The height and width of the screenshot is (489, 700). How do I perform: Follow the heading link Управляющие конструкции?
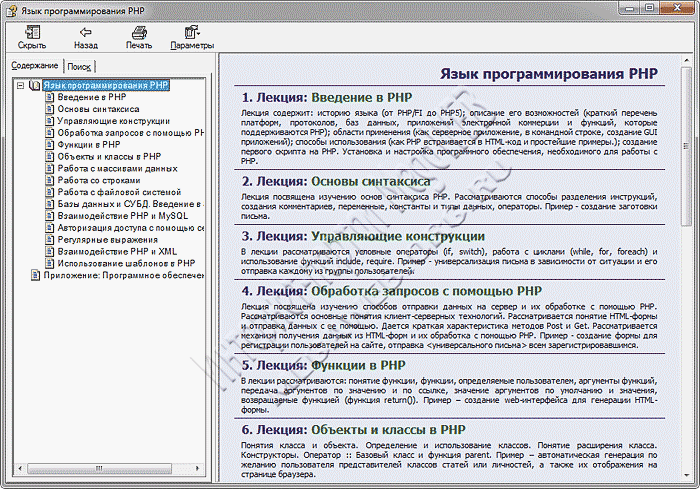pyautogui.click(x=398, y=236)
